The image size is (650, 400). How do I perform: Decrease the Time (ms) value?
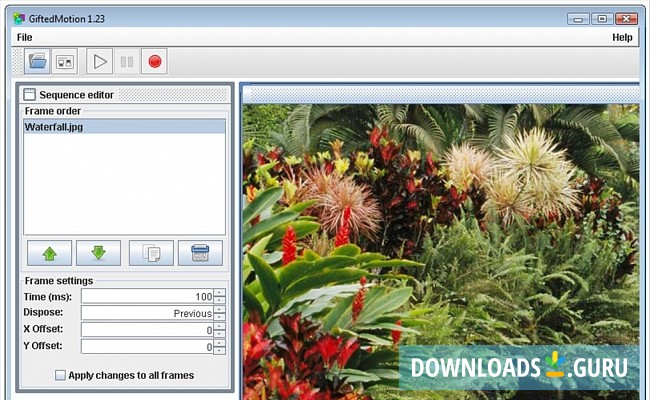(220, 300)
